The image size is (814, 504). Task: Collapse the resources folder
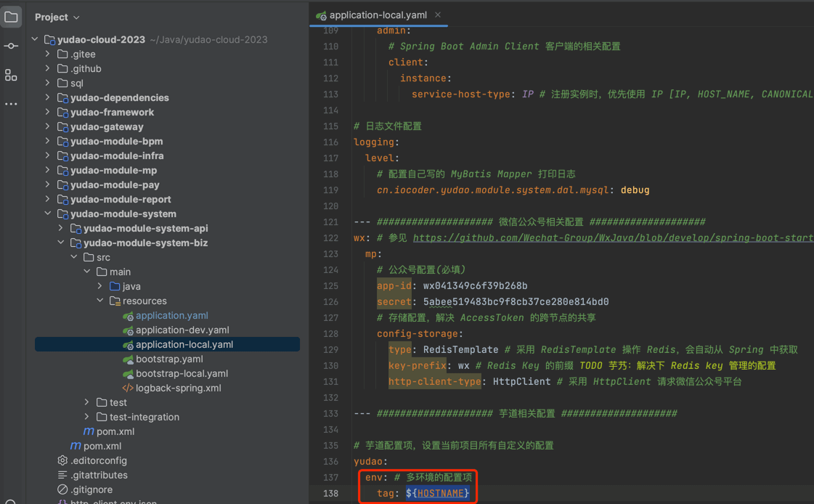pos(100,301)
